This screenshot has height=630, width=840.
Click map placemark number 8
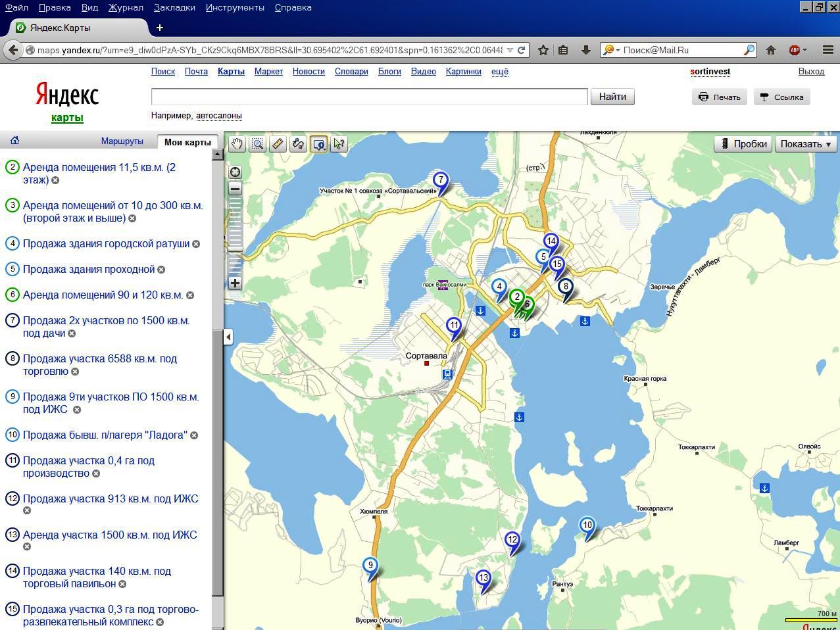pos(566,287)
